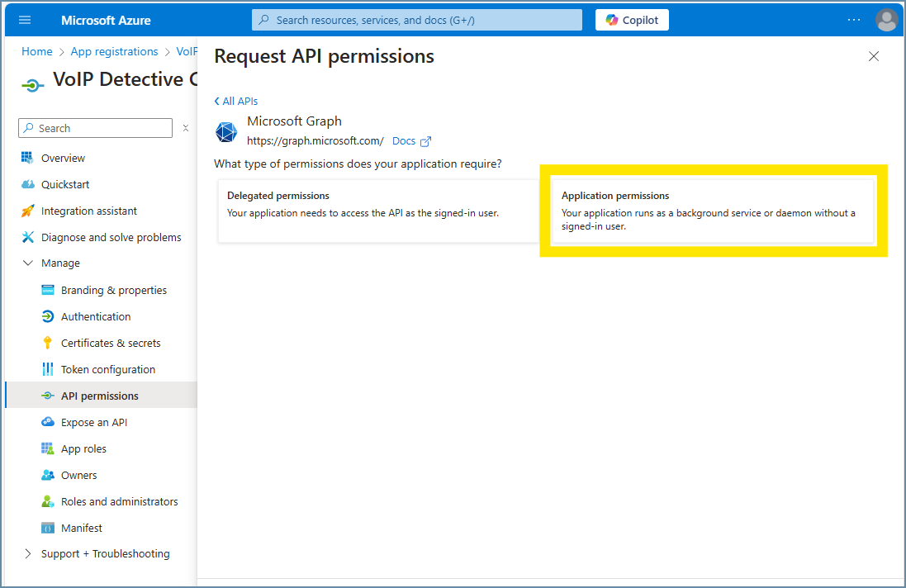
Task: Focus the sidebar Search field
Action: tap(95, 128)
